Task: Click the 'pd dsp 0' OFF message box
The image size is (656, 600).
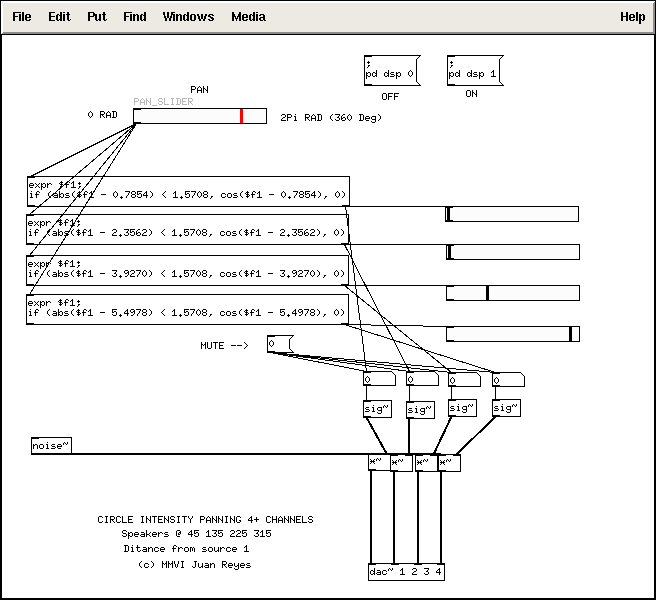Action: 390,71
